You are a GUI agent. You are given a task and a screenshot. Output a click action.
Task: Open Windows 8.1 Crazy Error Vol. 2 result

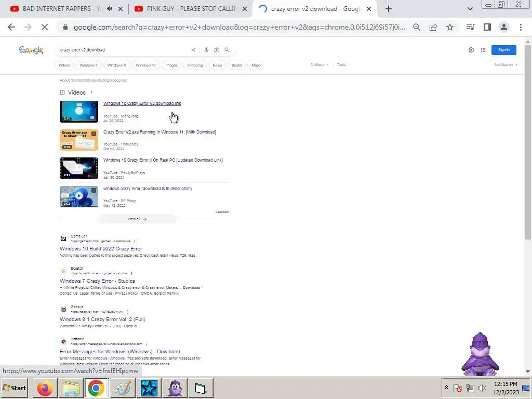[102, 320]
